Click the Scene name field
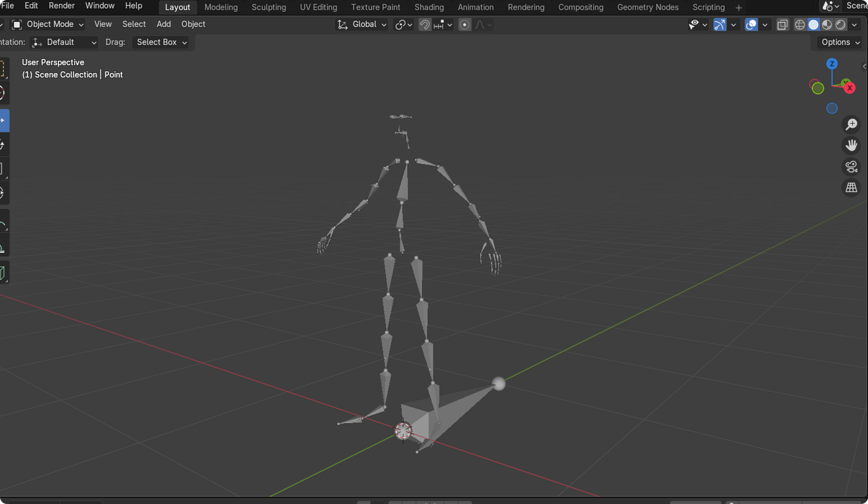The width and height of the screenshot is (868, 504). [856, 6]
